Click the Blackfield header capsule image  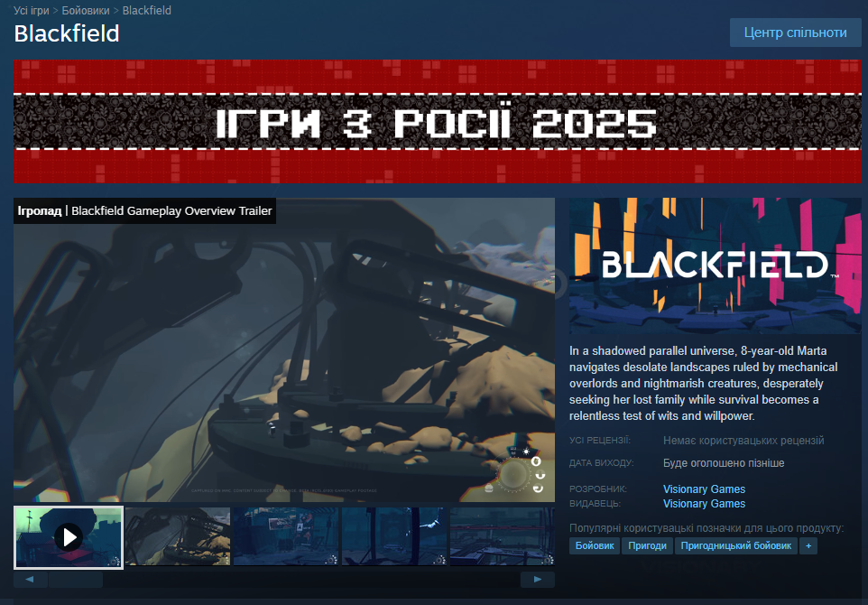(x=716, y=266)
